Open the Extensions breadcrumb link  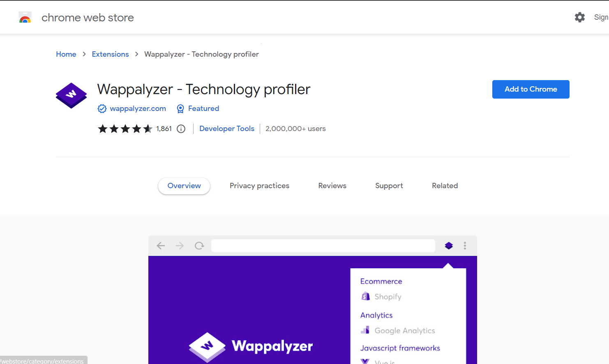[x=110, y=54]
